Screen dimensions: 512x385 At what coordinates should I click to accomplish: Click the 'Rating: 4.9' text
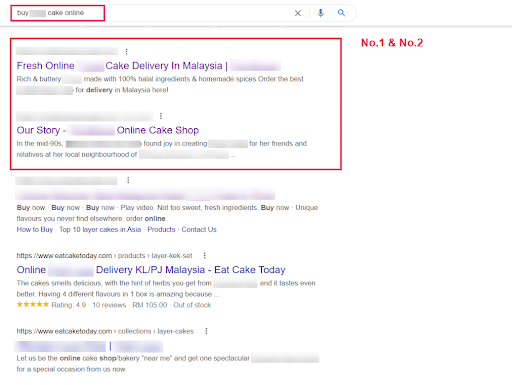[69, 305]
